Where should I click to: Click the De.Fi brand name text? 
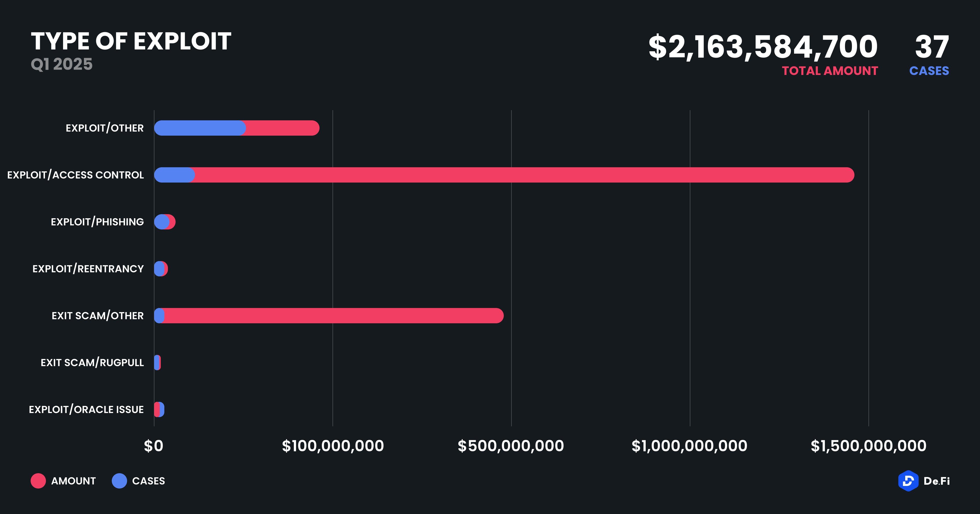pyautogui.click(x=936, y=481)
